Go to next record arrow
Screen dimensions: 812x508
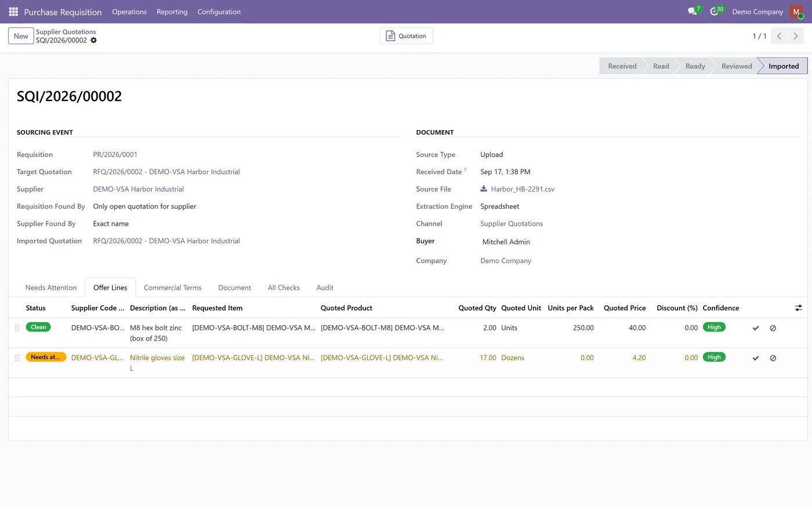(796, 36)
